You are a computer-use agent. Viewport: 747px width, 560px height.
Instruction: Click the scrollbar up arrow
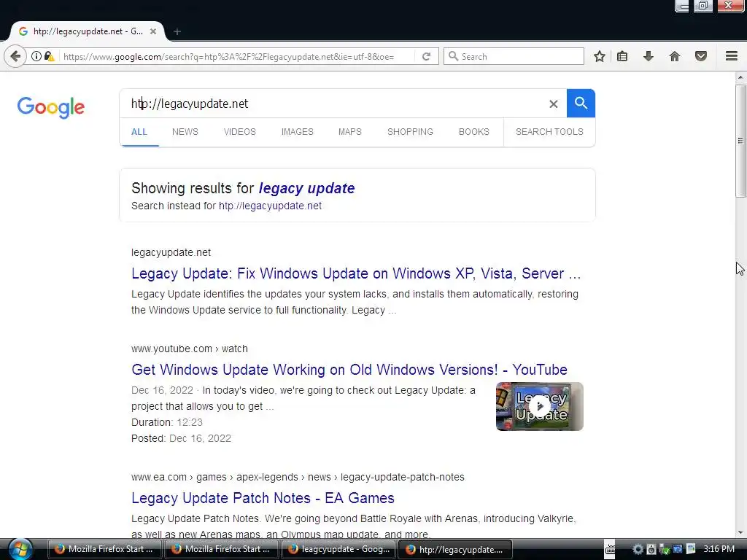[740, 77]
